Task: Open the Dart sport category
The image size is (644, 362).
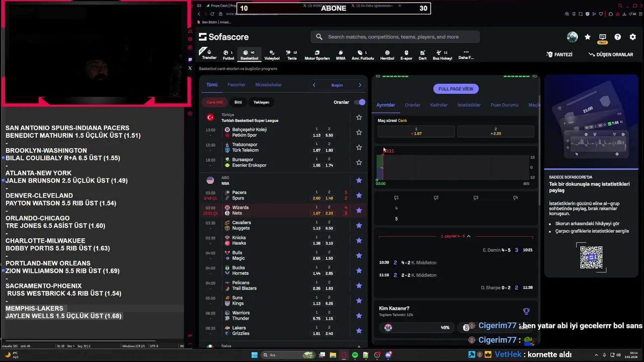Action: [x=423, y=55]
